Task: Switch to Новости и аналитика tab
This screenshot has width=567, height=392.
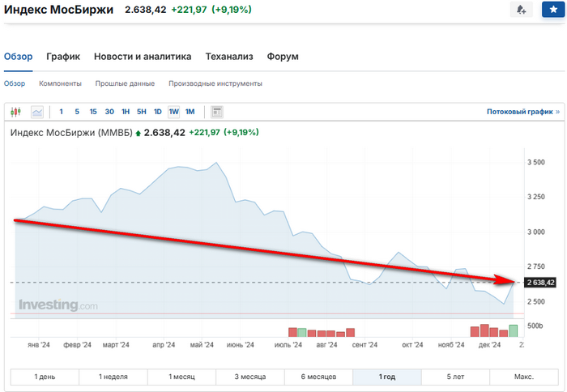Action: pos(143,57)
